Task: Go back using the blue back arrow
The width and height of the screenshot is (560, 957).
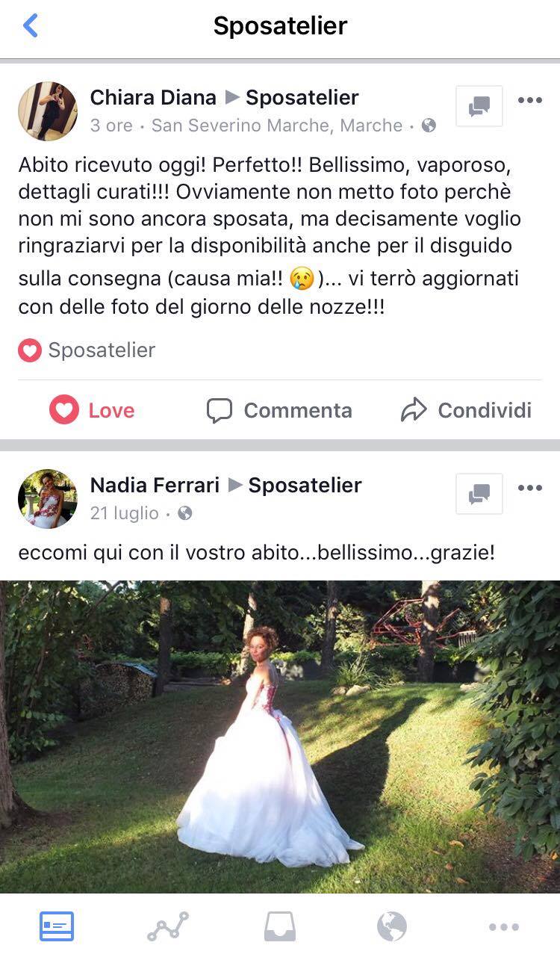Action: tap(30, 25)
